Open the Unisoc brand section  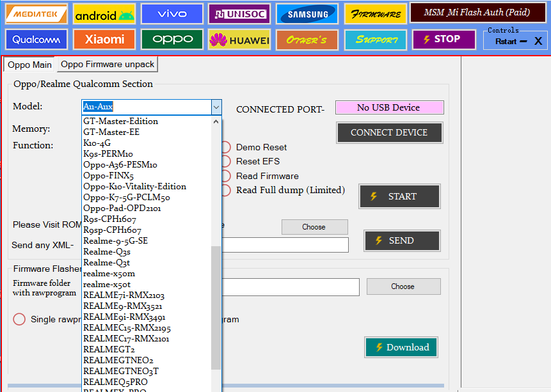pos(239,14)
